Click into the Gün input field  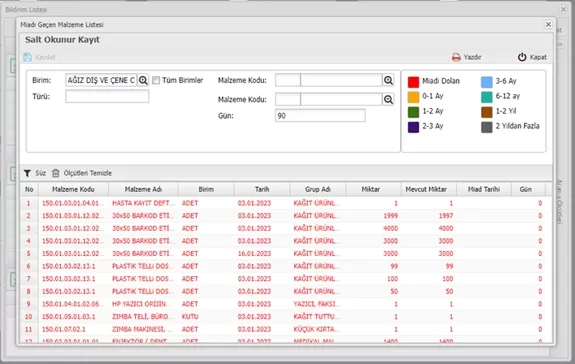(320, 116)
